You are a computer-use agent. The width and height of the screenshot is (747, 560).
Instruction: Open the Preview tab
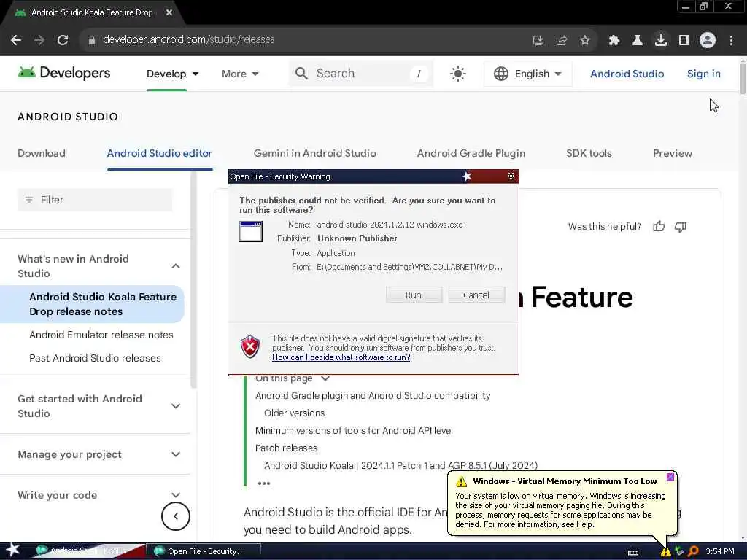672,153
